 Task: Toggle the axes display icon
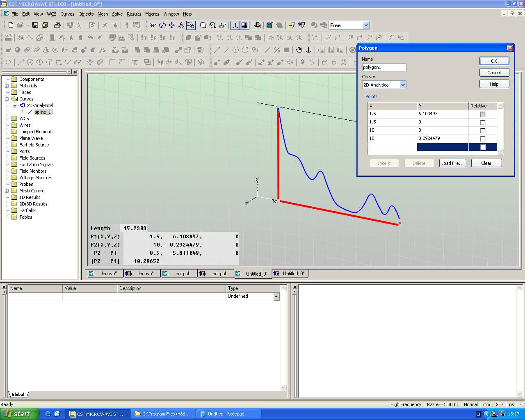click(235, 25)
